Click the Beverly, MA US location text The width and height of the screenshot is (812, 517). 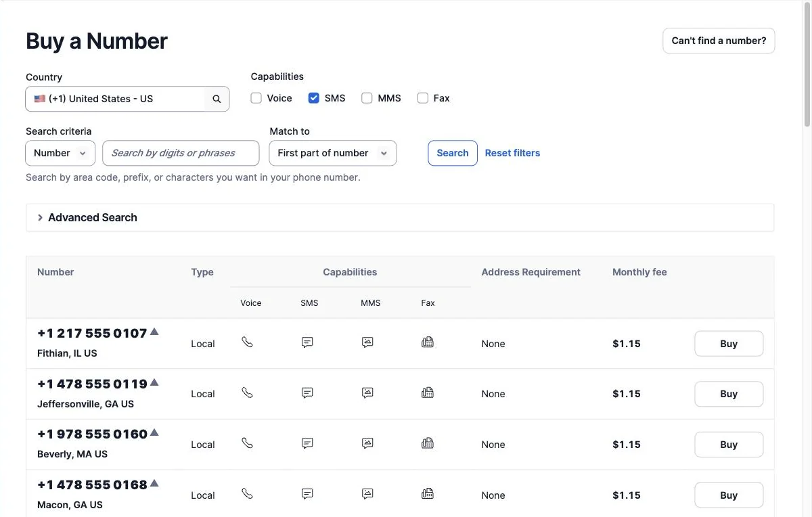tap(72, 454)
